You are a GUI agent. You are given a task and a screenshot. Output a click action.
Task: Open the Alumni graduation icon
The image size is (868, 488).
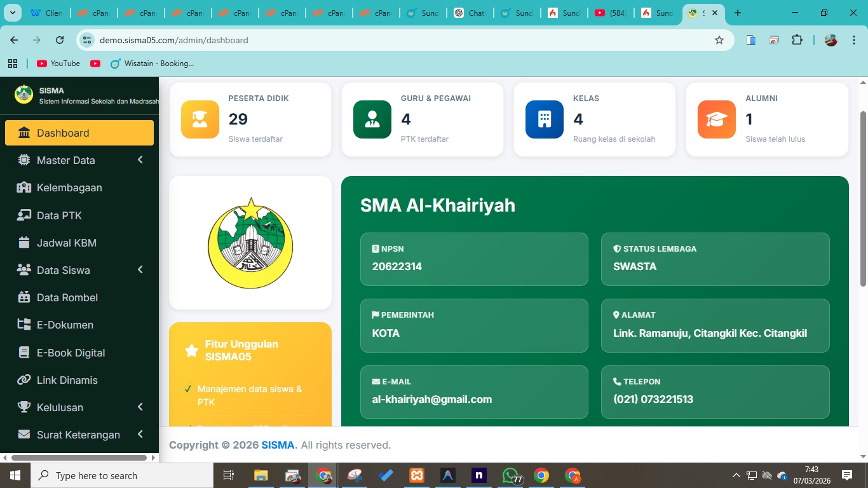click(716, 119)
